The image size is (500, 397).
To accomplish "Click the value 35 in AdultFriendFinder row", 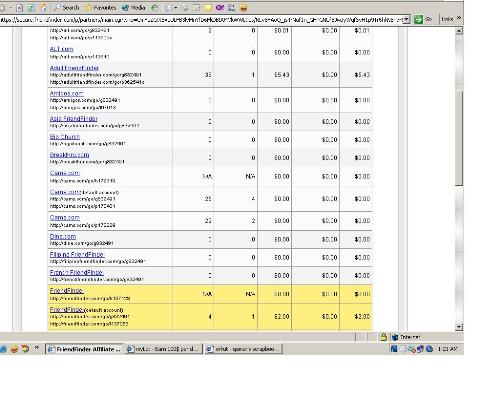I will pos(208,75).
